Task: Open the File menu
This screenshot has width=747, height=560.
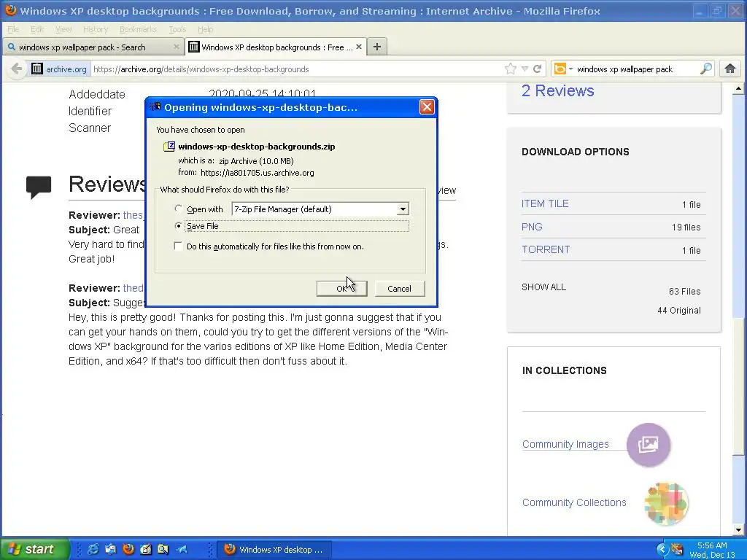Action: (13, 29)
